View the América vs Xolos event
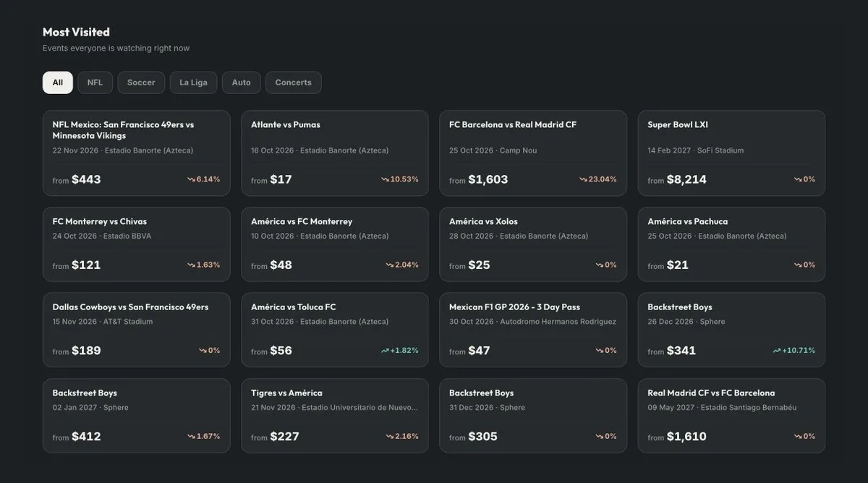This screenshot has height=483, width=868. click(533, 244)
